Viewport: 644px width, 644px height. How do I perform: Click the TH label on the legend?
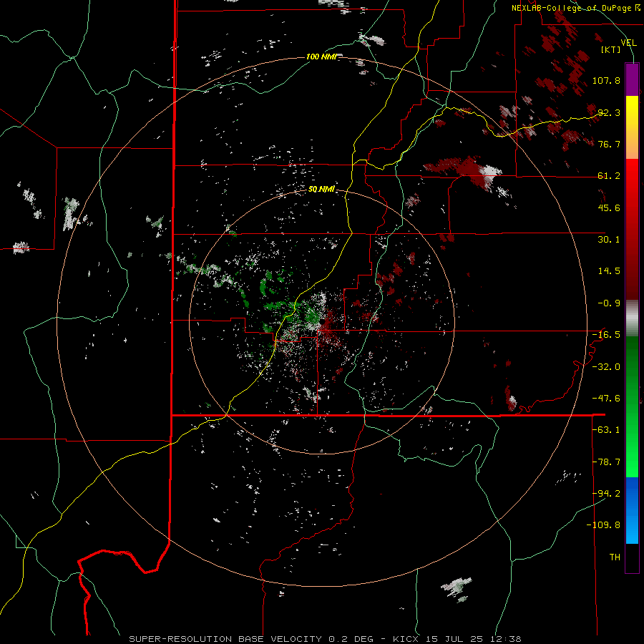click(615, 557)
